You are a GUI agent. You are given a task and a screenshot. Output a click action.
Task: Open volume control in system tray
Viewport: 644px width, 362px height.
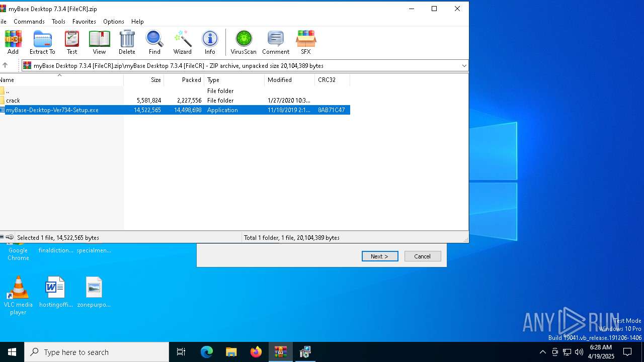point(579,352)
